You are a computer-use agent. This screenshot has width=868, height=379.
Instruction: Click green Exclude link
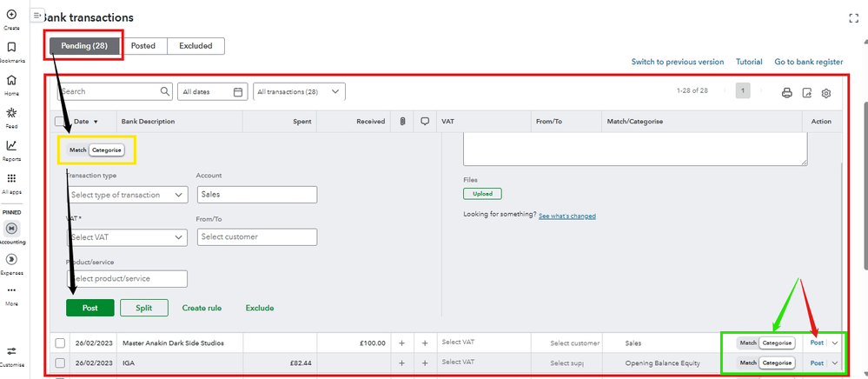(x=260, y=308)
